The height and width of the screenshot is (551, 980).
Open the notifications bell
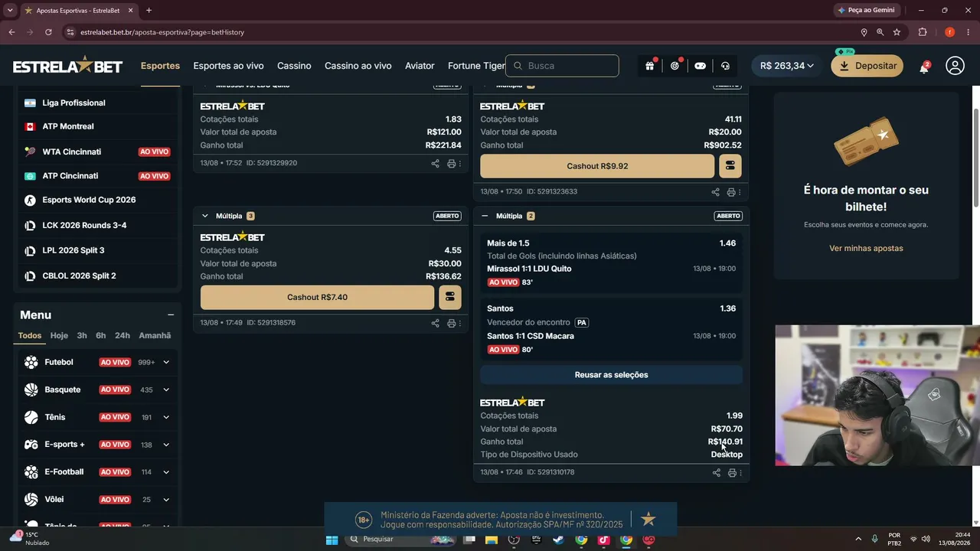click(924, 67)
